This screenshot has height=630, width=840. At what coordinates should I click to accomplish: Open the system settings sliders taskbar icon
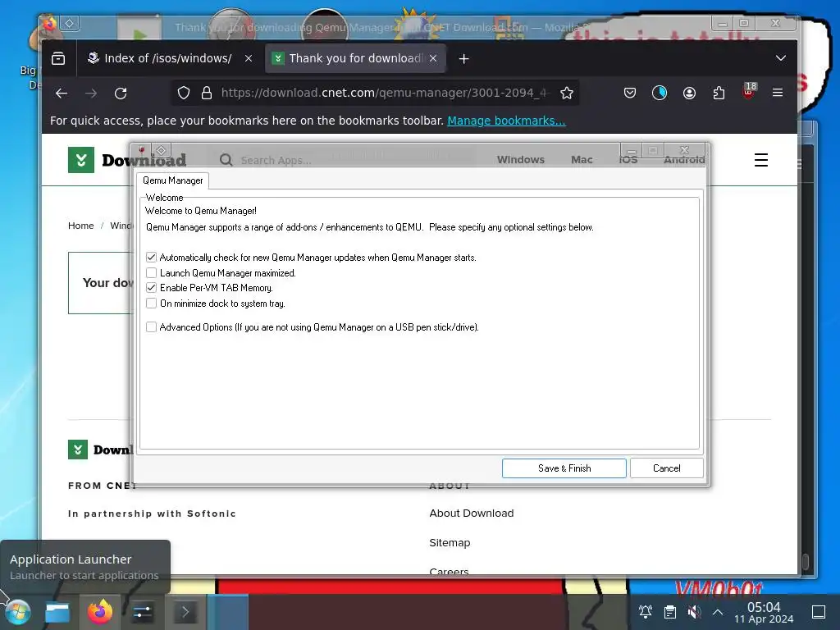pos(142,612)
